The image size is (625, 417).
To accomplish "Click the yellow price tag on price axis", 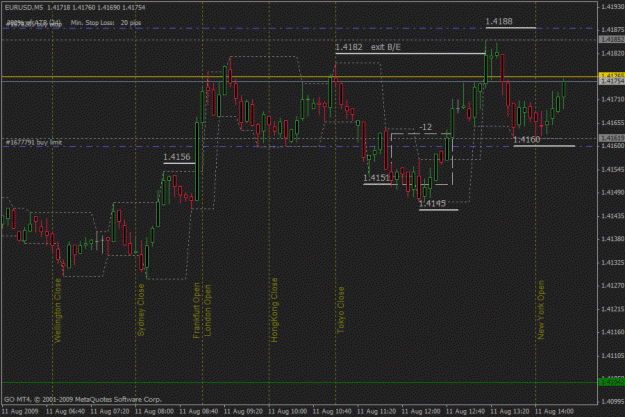I will [612, 75].
